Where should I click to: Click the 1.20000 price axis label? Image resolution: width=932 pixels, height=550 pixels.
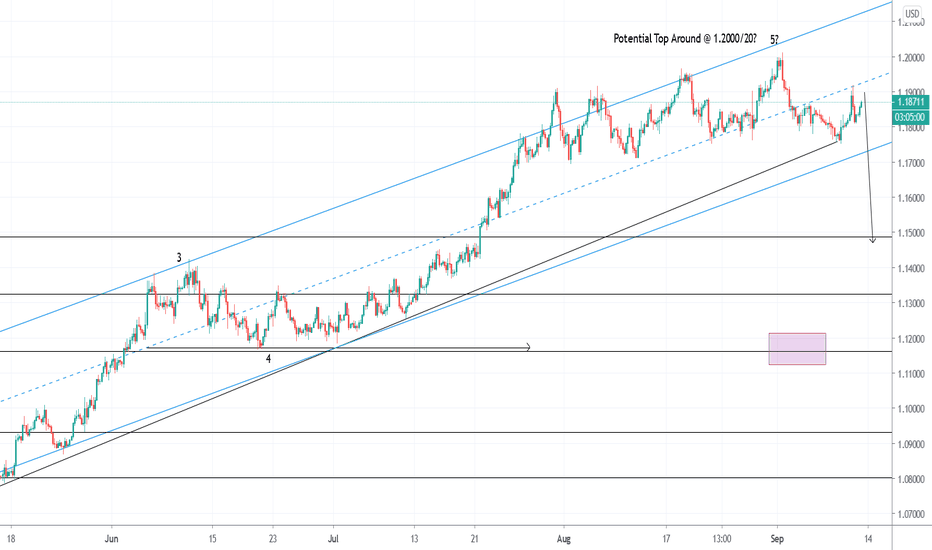point(911,58)
